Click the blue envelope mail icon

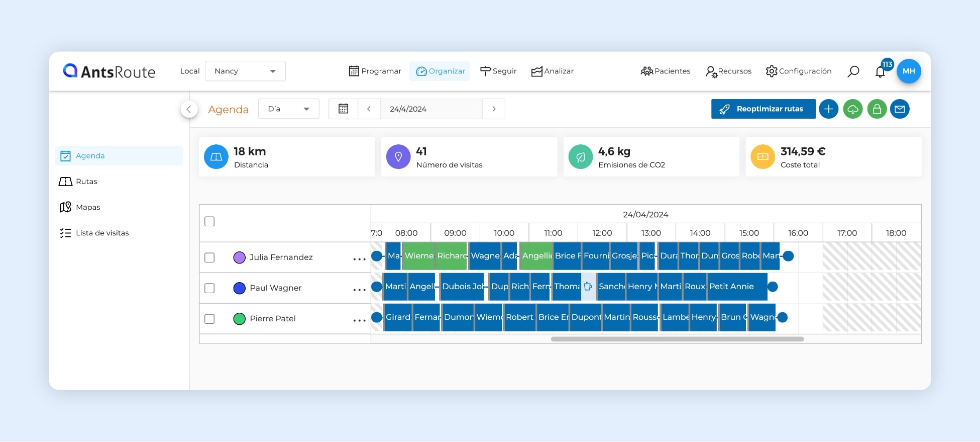coord(900,109)
